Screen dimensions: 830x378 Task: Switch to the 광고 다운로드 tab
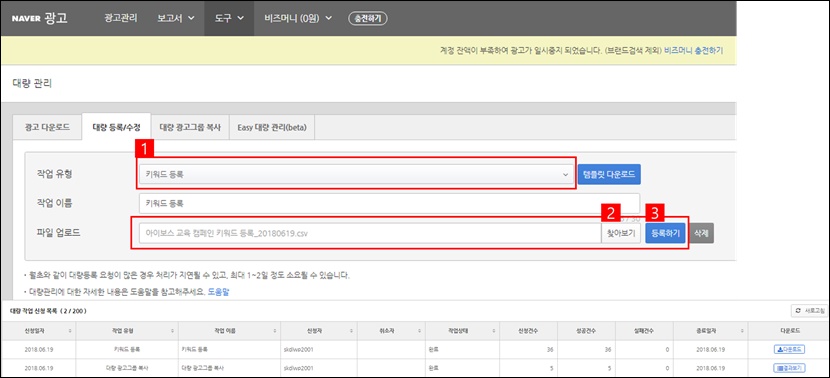point(47,128)
